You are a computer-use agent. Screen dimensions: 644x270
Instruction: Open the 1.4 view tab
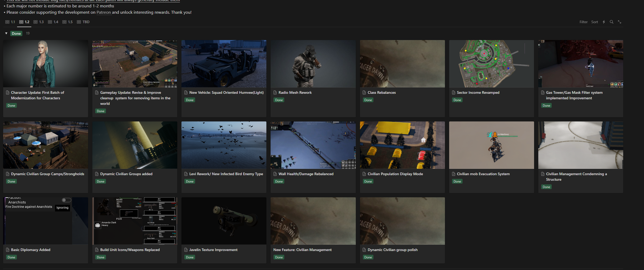pyautogui.click(x=53, y=22)
